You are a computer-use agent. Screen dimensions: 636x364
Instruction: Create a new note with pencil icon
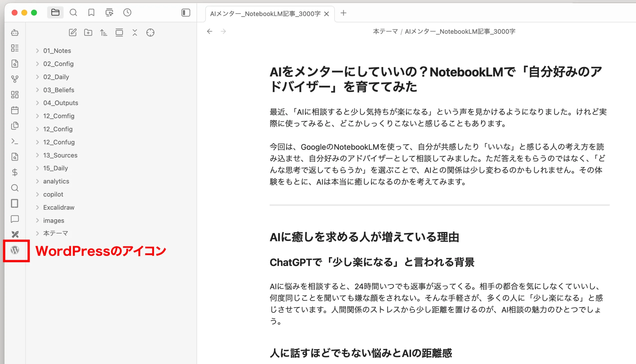[x=73, y=33]
